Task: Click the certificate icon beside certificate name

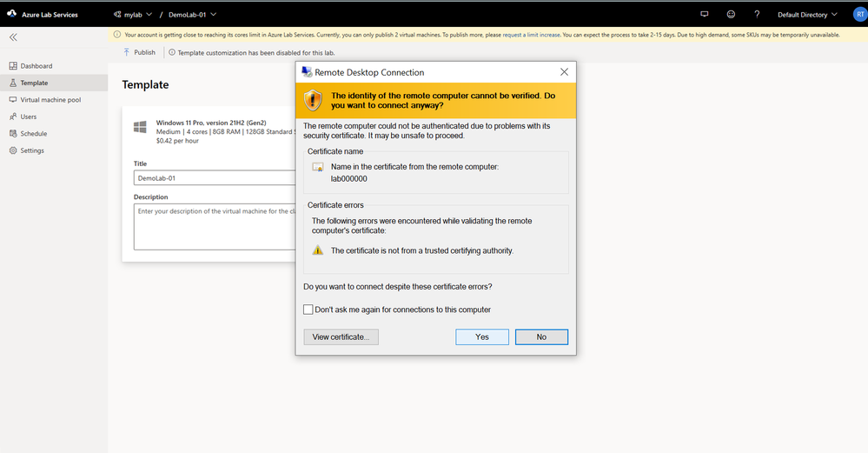Action: (x=318, y=167)
